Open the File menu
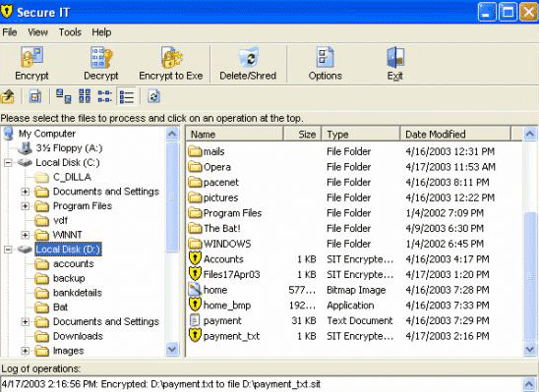 point(10,32)
